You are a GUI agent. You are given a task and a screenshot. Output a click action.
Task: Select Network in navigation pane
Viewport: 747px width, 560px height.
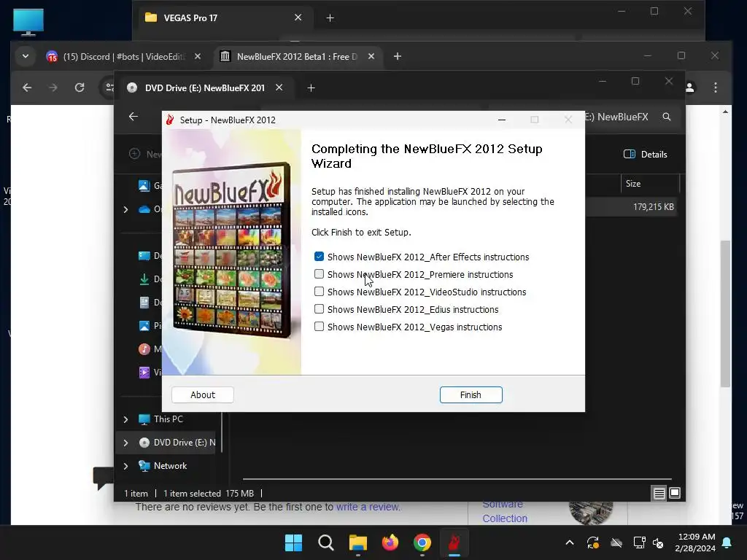click(x=170, y=466)
